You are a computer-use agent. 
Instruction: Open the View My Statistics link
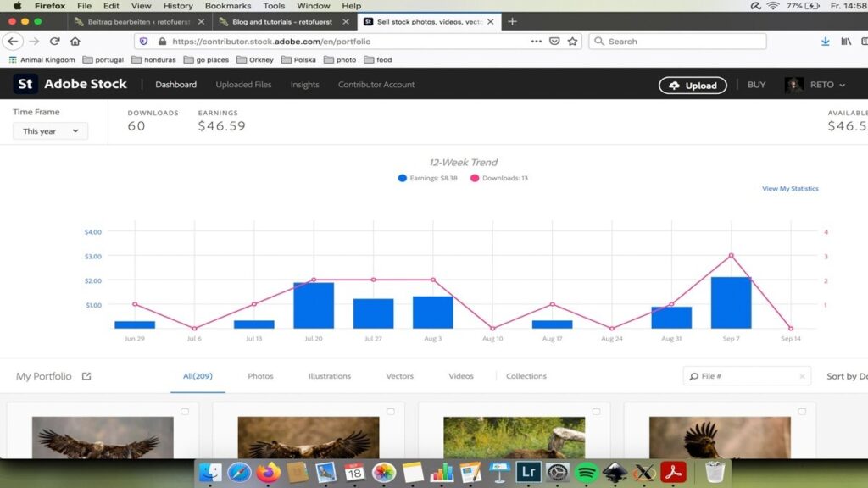pos(790,189)
